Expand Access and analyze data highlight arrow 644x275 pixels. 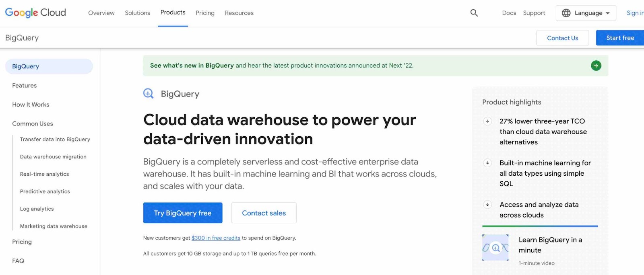pyautogui.click(x=487, y=205)
